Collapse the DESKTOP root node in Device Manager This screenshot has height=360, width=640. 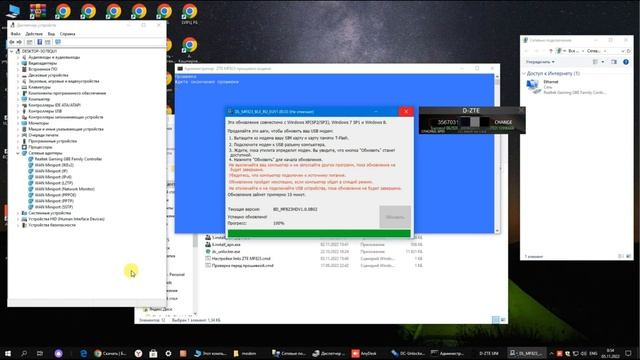(11, 51)
